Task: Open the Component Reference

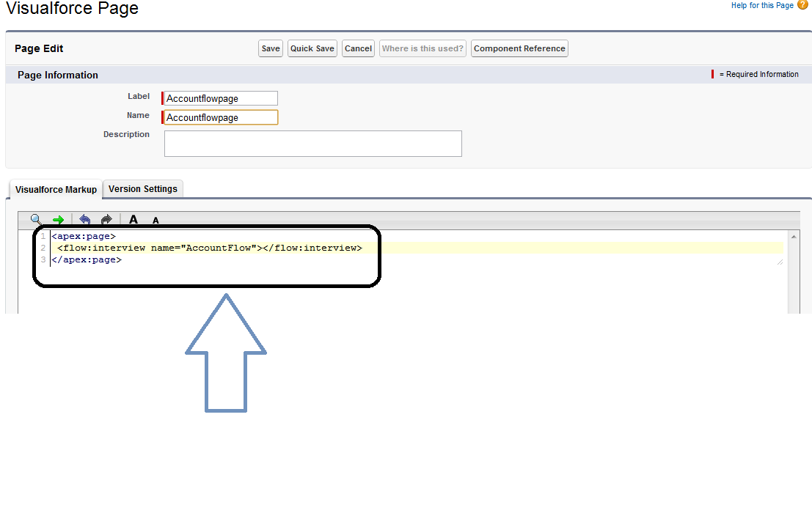Action: point(519,48)
